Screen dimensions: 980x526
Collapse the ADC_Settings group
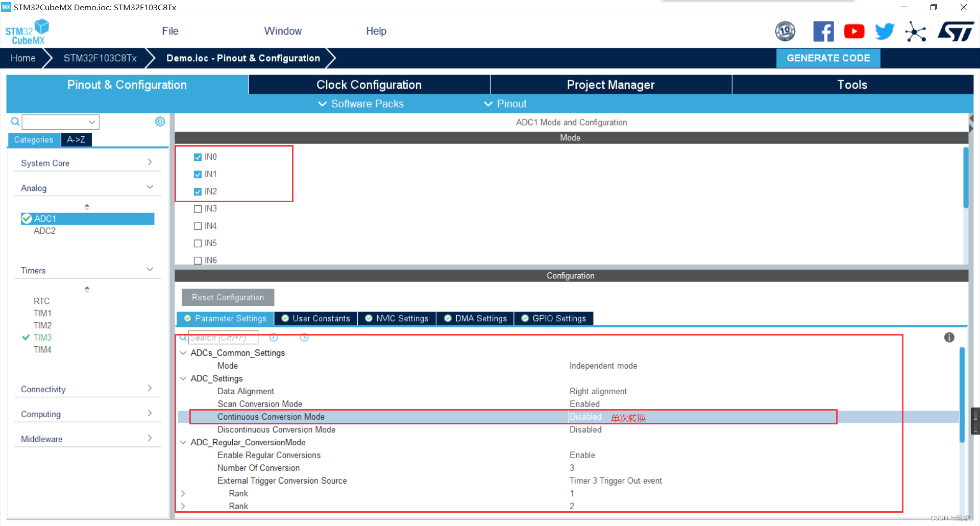[183, 378]
